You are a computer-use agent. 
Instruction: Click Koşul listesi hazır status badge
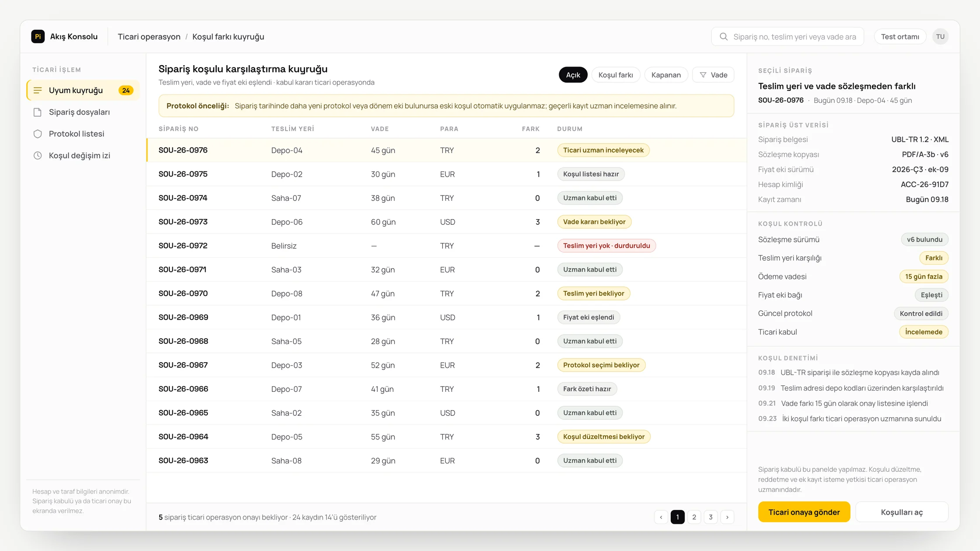pos(591,174)
